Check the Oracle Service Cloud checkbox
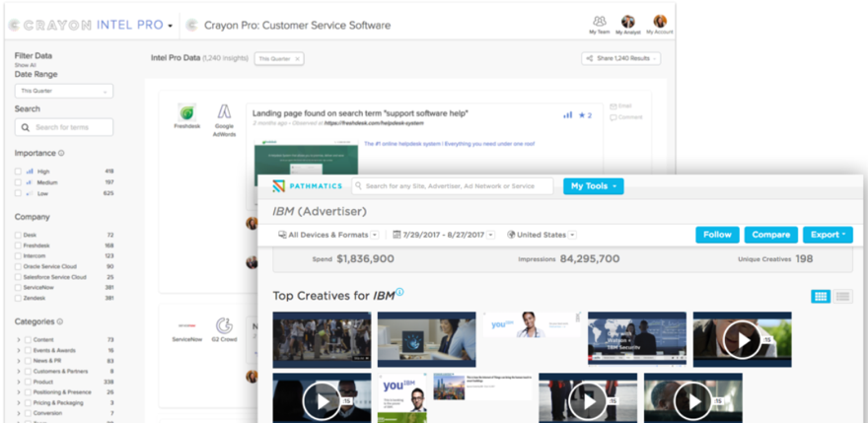868x423 pixels. tap(19, 267)
